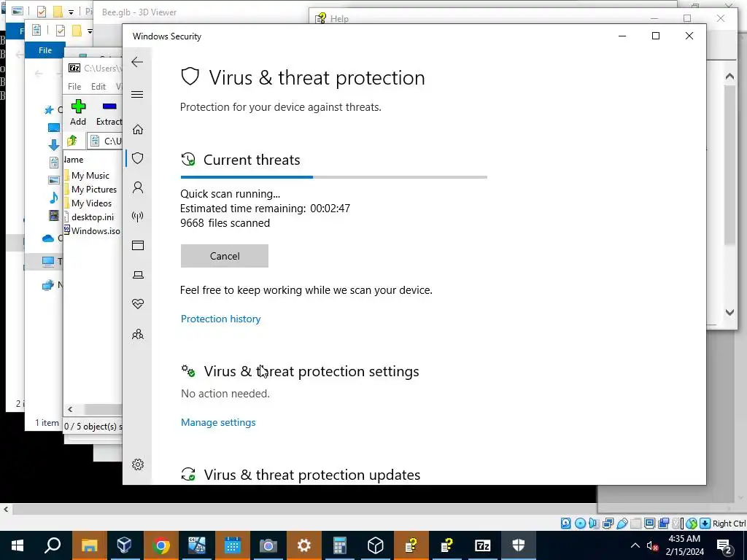This screenshot has height=560, width=747.
Task: Click the blue Extract button in 7-Zip
Action: [x=109, y=113]
